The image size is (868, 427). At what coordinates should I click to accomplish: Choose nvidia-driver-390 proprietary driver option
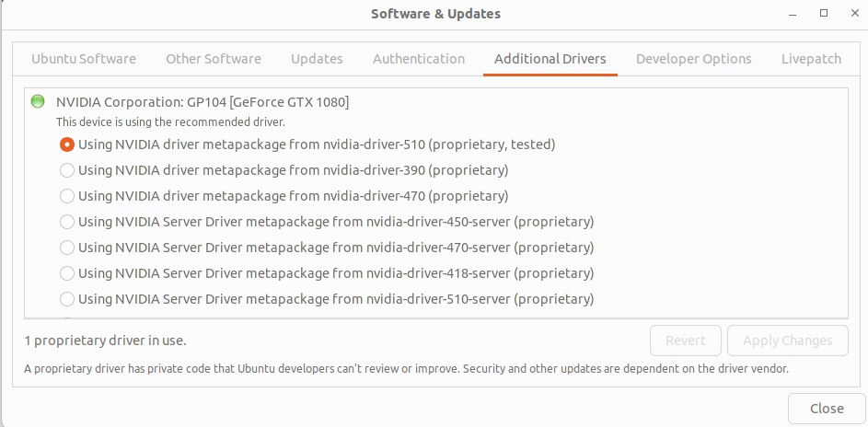(67, 170)
